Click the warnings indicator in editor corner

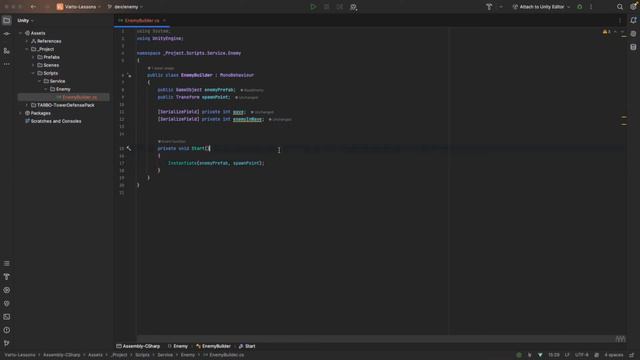pos(607,32)
